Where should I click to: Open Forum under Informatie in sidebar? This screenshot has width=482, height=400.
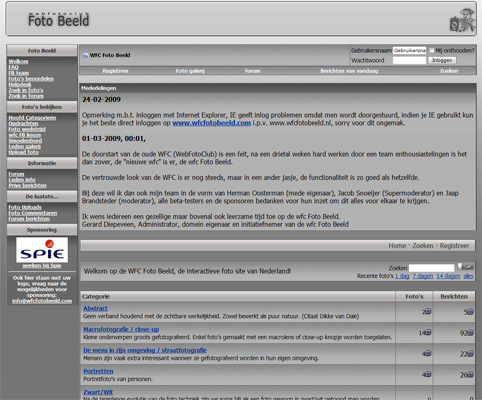[x=16, y=174]
